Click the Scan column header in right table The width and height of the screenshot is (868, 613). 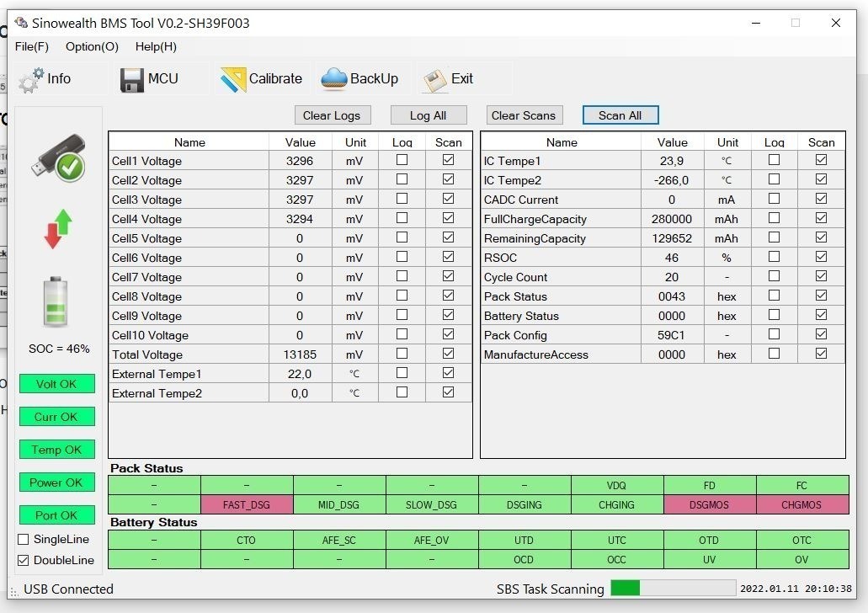[x=821, y=142]
